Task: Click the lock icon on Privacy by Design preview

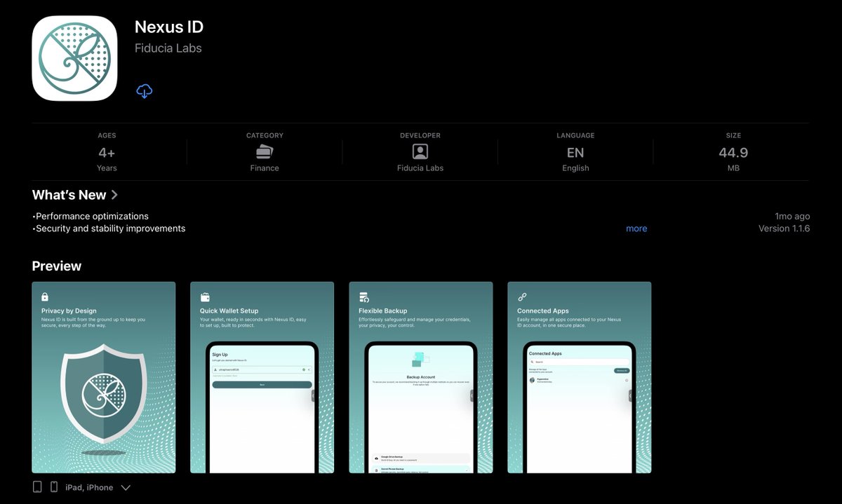Action: coord(45,297)
